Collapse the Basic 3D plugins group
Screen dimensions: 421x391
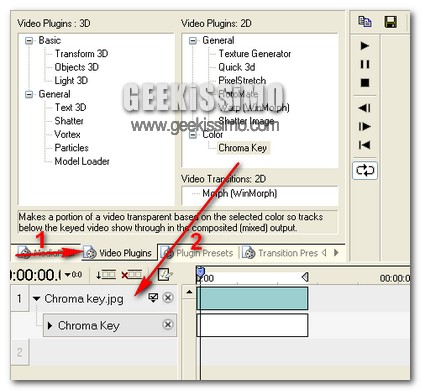click(29, 41)
